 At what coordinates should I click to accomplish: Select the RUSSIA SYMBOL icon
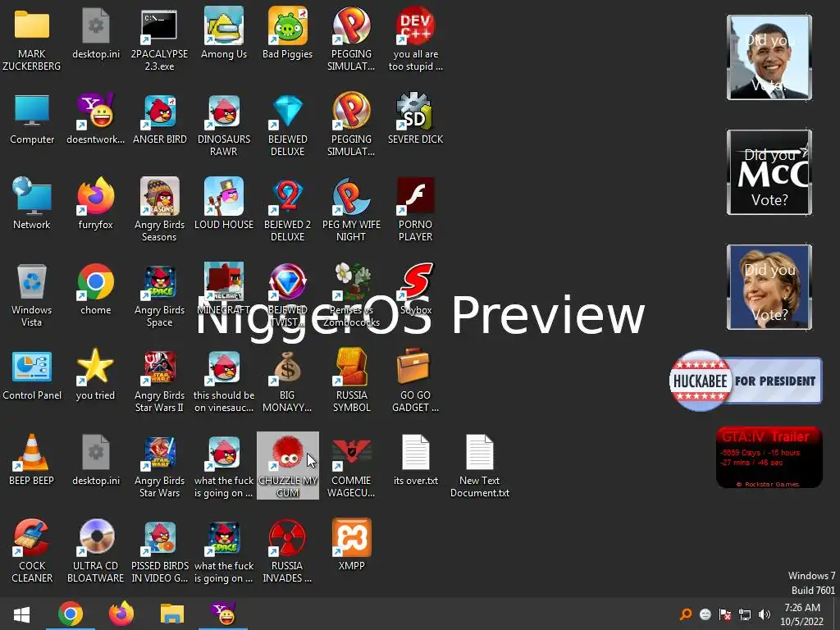[351, 367]
